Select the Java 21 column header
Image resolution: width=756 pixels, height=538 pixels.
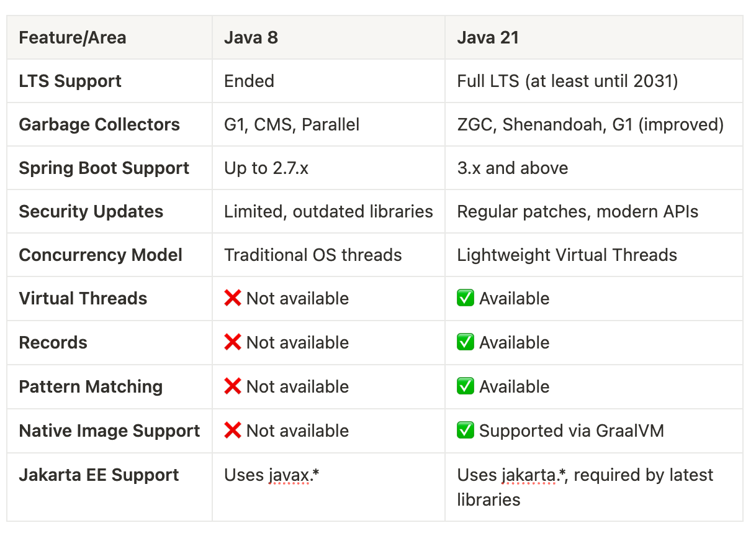(488, 37)
